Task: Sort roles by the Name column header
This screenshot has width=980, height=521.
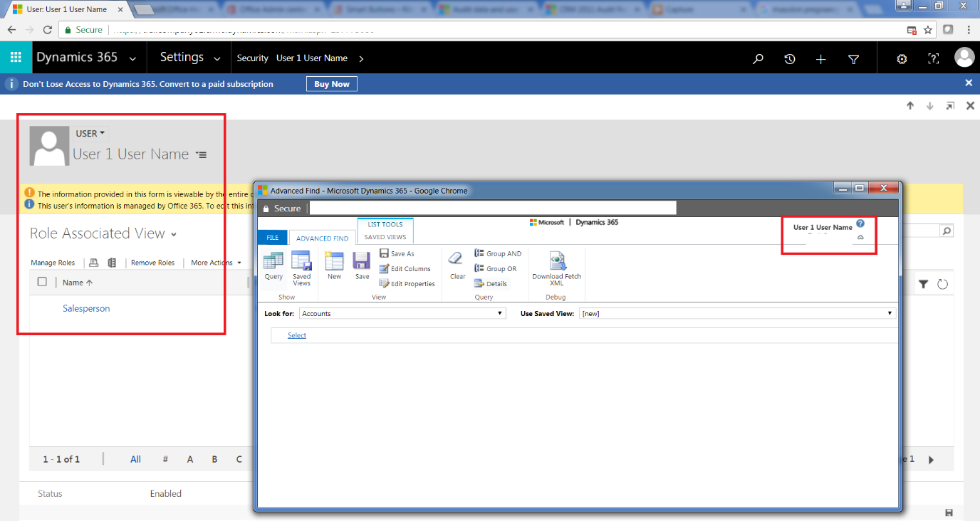Action: [78, 283]
